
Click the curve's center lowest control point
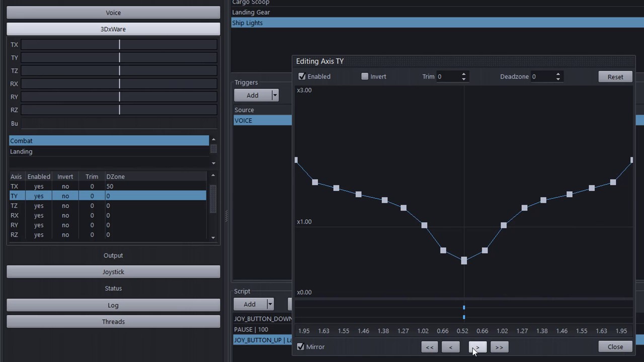click(x=464, y=260)
